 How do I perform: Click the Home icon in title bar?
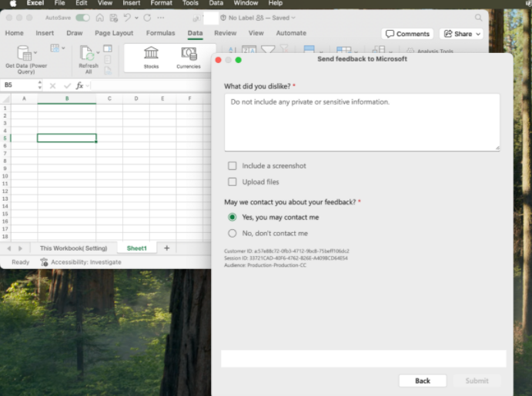click(100, 18)
